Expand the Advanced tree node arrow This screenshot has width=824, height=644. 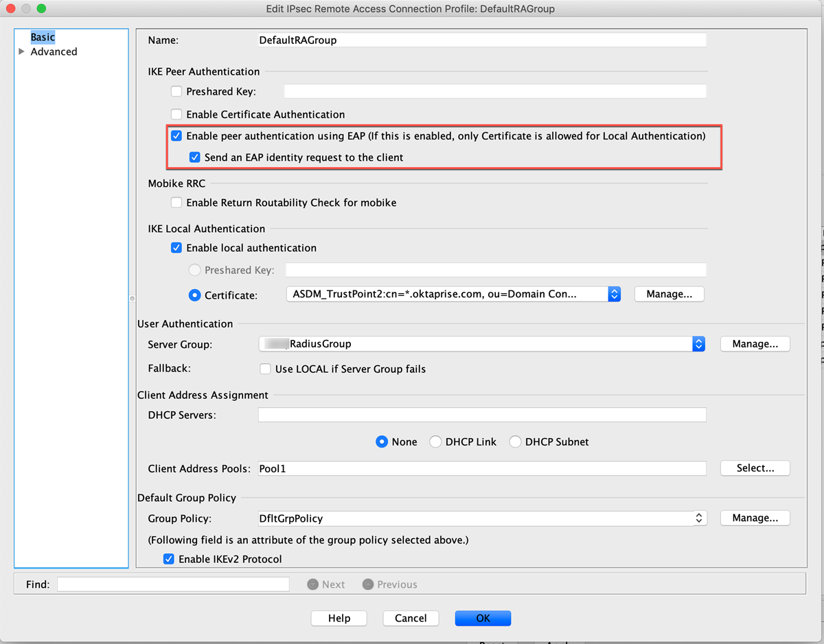[22, 51]
